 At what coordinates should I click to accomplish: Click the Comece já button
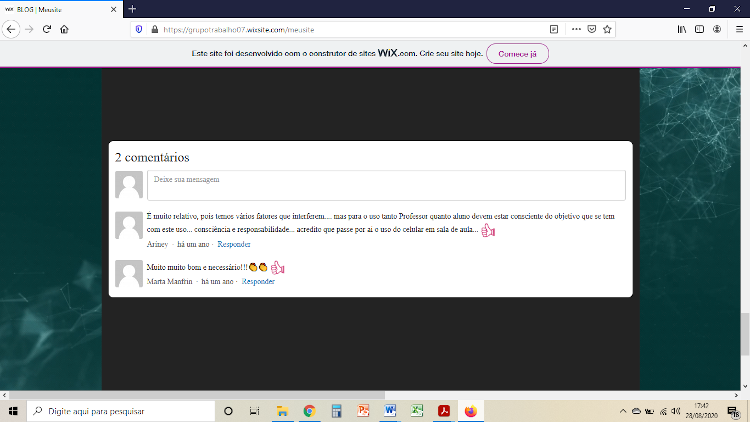coord(517,54)
